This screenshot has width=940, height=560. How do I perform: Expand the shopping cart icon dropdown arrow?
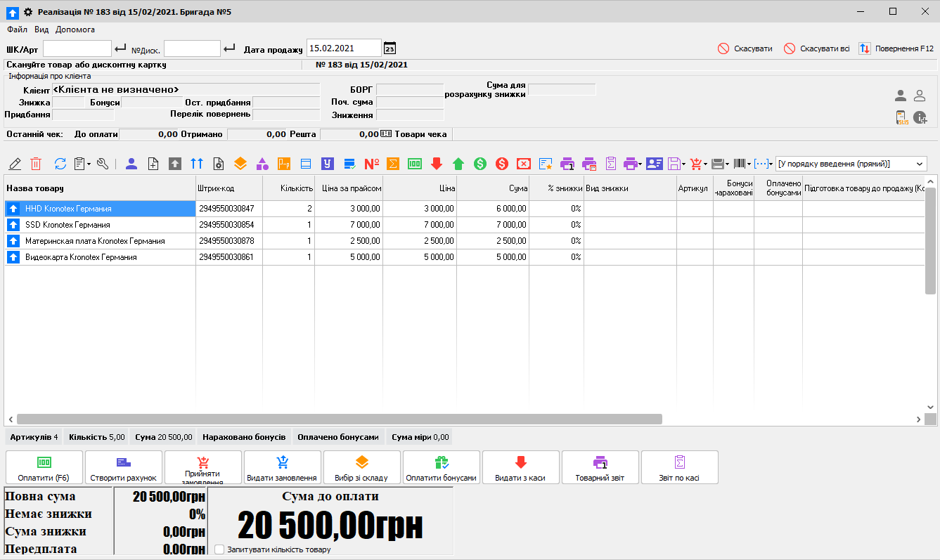(705, 164)
